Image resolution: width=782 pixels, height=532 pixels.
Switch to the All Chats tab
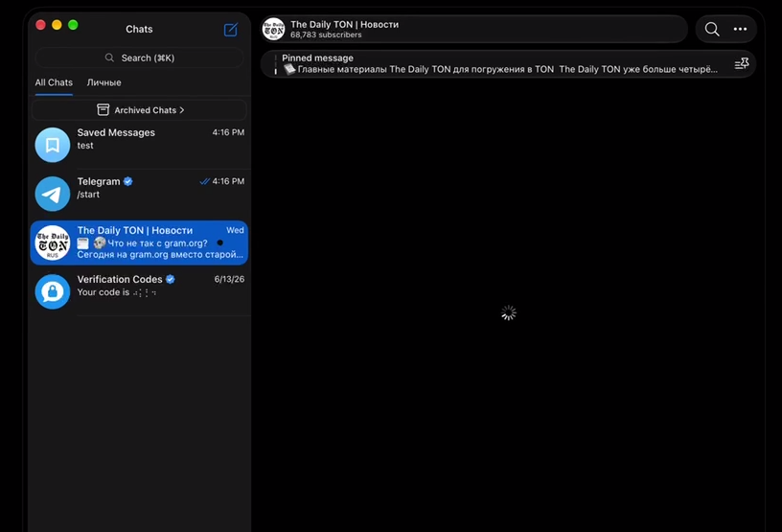point(54,82)
